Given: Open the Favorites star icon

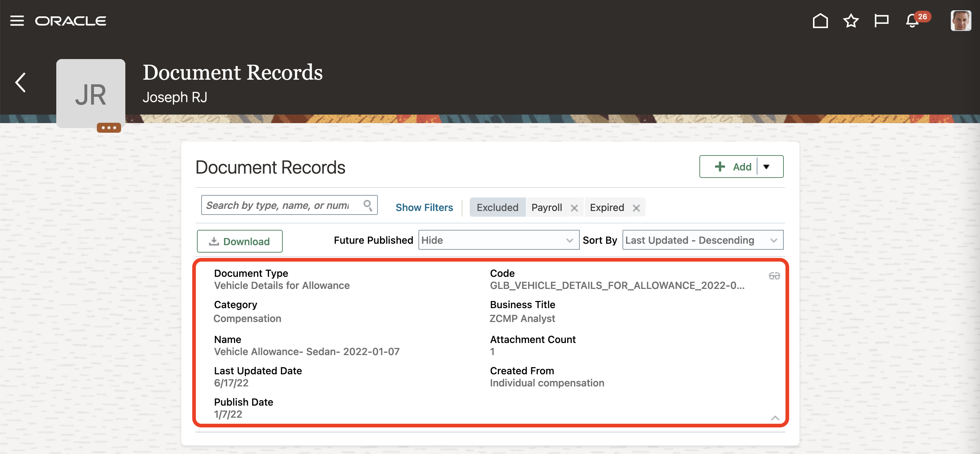Looking at the screenshot, I should coord(850,21).
